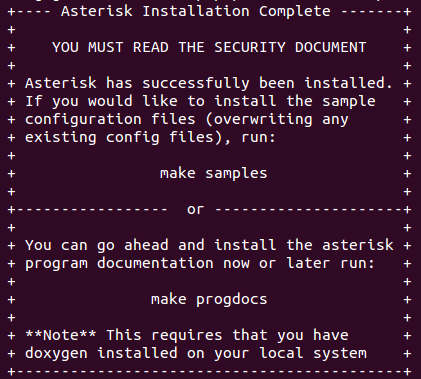Click the bottom dashed border line
Image resolution: width=421 pixels, height=379 pixels.
pyautogui.click(x=209, y=371)
